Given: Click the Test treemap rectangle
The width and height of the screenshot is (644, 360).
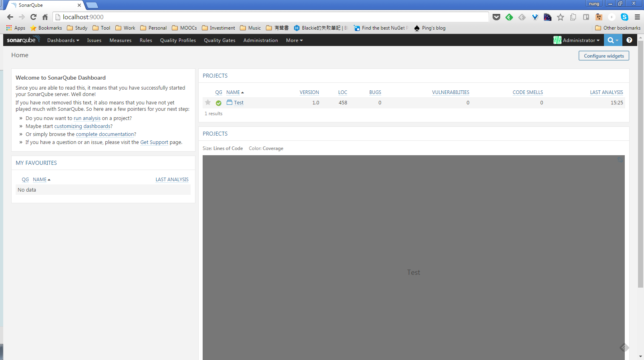Looking at the screenshot, I should pyautogui.click(x=413, y=258).
